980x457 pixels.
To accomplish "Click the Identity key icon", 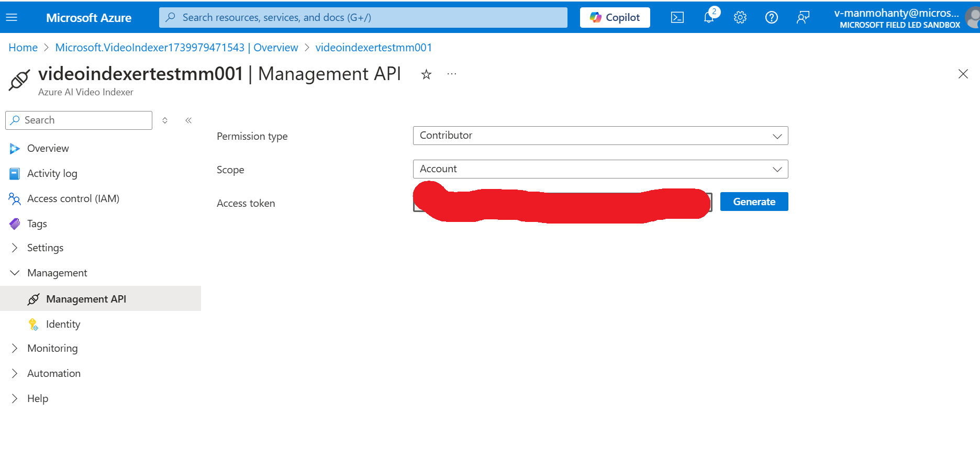I will [x=34, y=325].
